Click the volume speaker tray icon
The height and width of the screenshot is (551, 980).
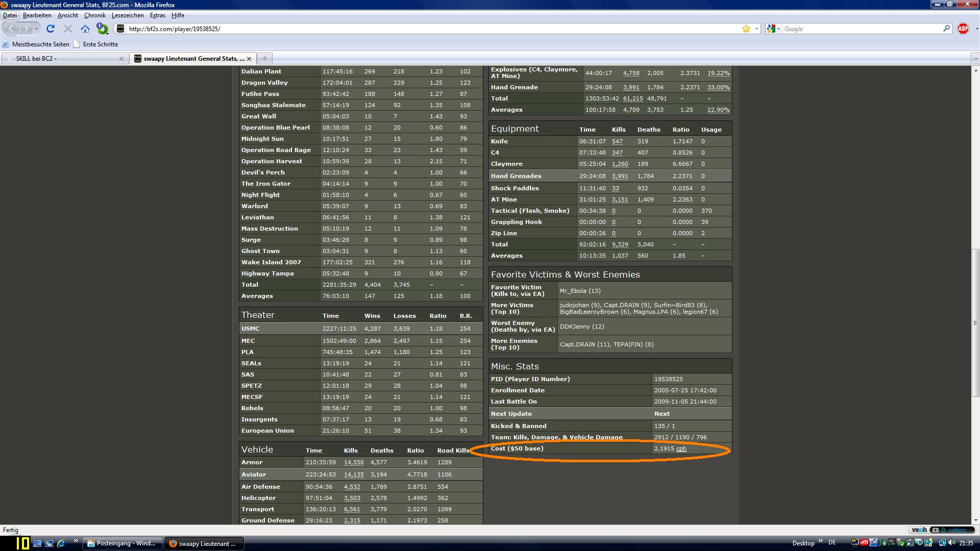click(951, 543)
